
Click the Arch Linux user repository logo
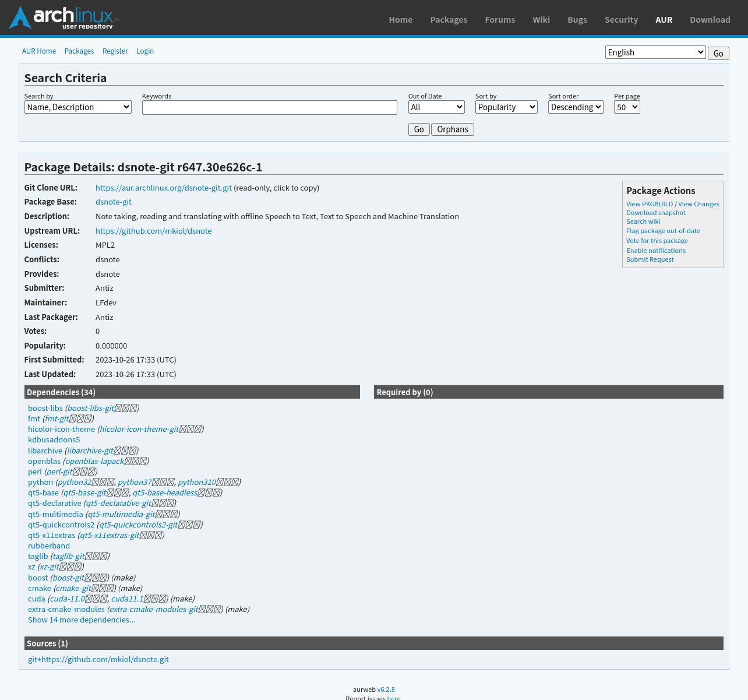64,17
